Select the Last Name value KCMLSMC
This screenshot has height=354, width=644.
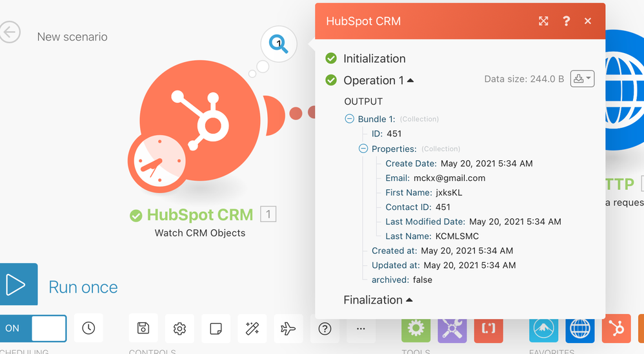[x=457, y=236]
